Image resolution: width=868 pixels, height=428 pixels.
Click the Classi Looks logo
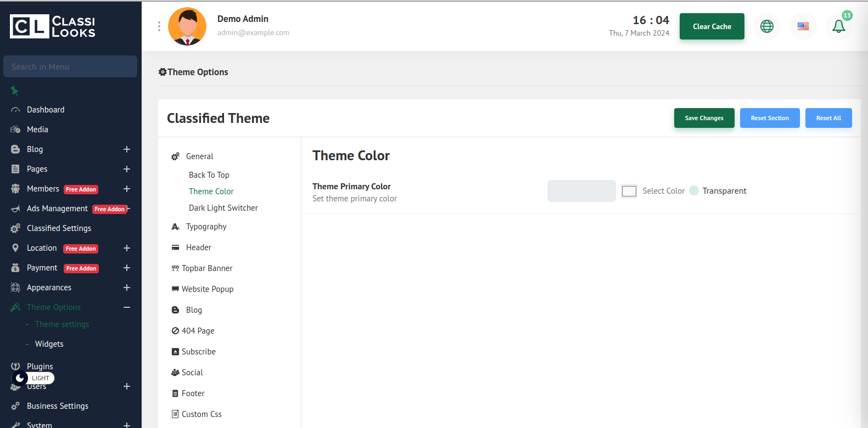point(53,26)
